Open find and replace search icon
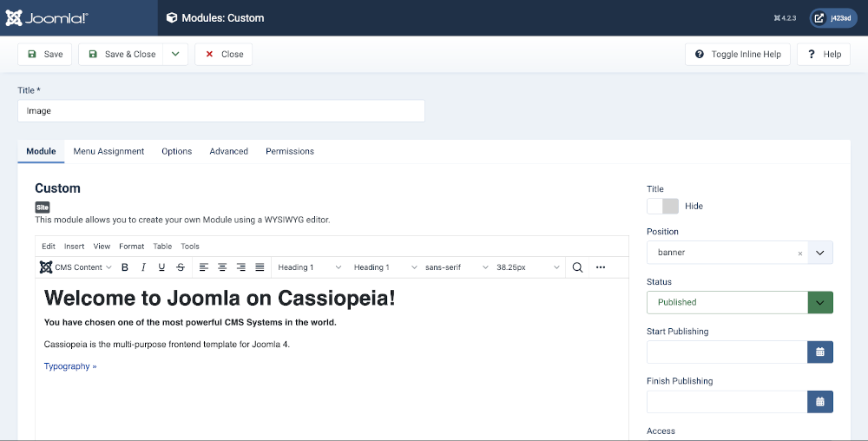 [577, 267]
